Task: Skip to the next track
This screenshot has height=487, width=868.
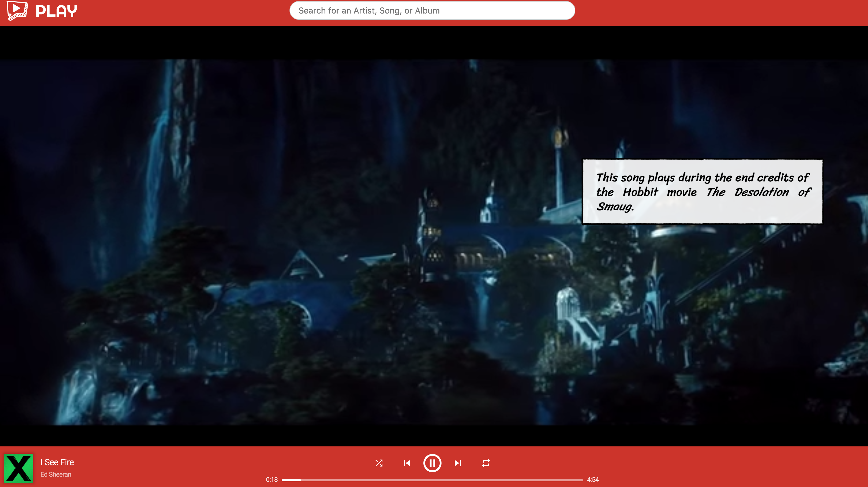Action: click(458, 463)
